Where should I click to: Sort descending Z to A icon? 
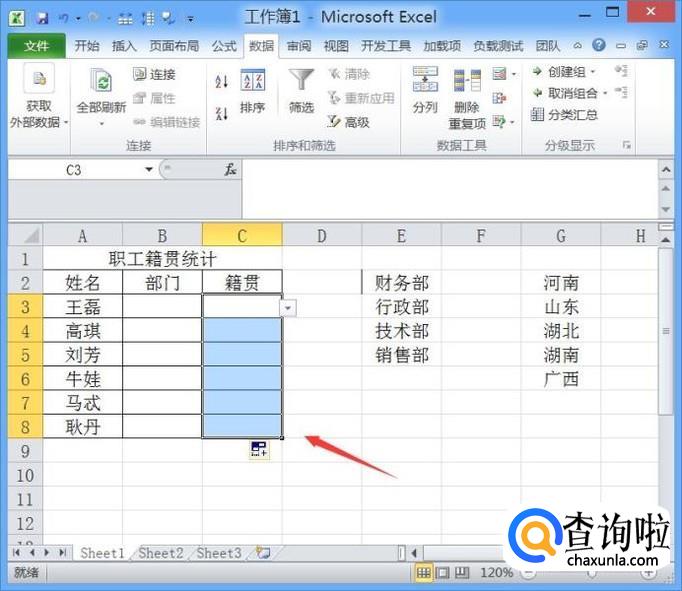pyautogui.click(x=222, y=114)
